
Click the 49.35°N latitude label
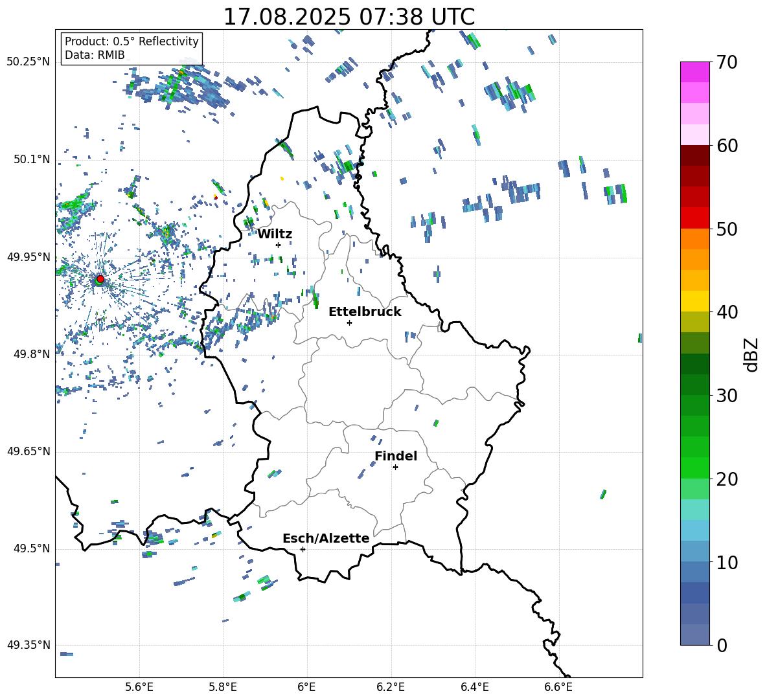tap(29, 645)
